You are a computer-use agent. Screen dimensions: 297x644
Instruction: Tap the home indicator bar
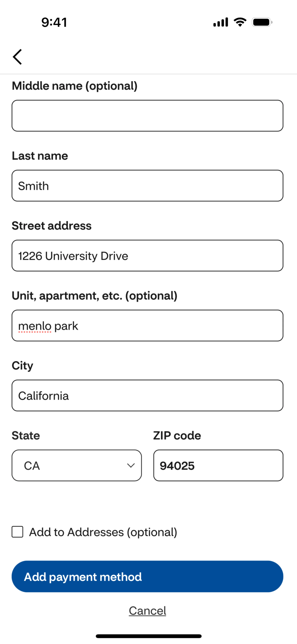point(148,636)
